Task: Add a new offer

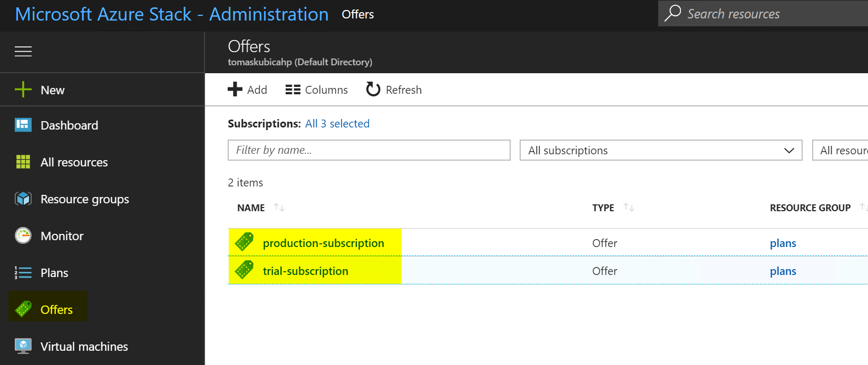Action: tap(247, 90)
